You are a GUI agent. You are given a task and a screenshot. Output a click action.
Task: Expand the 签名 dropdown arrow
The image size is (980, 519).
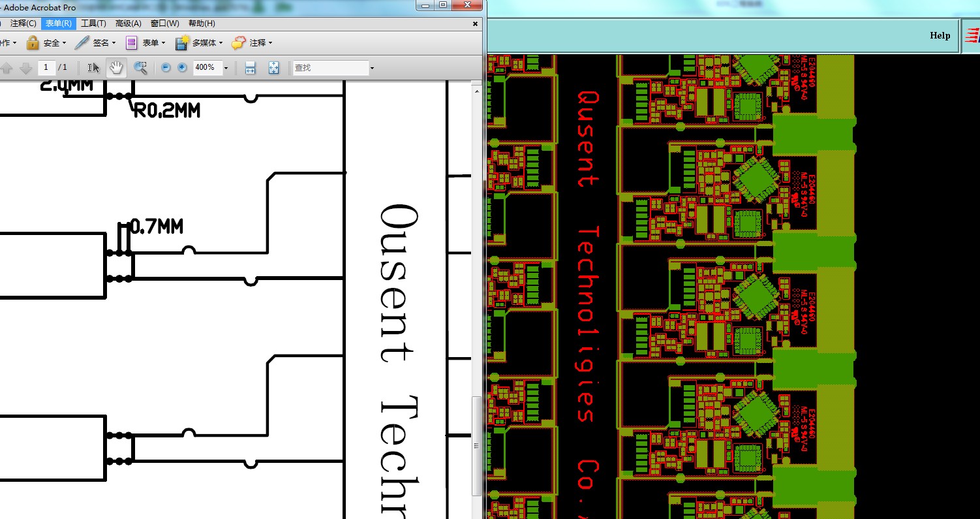(x=114, y=43)
